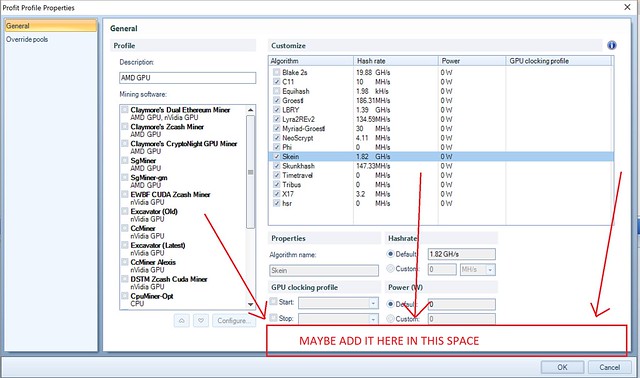Click the custom hashrate value field
640x378 pixels.
point(442,269)
